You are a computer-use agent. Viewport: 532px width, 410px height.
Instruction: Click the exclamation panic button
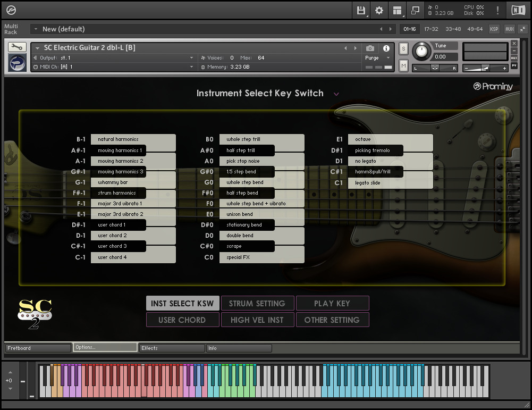click(x=497, y=11)
